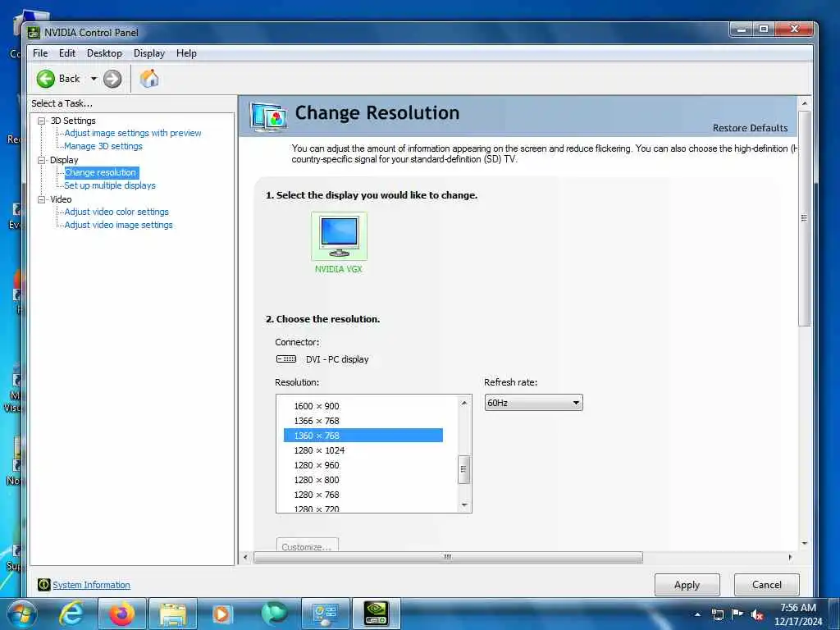The image size is (840, 630).
Task: Click the green bird taskbar icon
Action: 274,614
